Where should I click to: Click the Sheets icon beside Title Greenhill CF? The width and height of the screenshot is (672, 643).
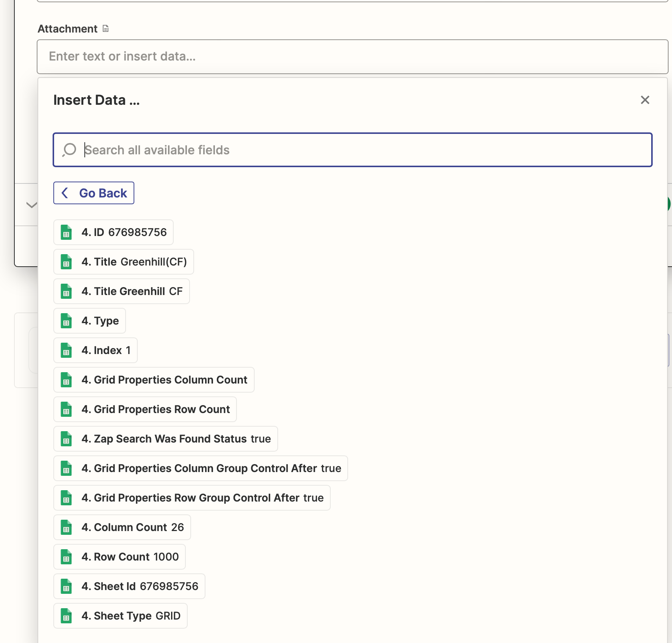coord(67,291)
